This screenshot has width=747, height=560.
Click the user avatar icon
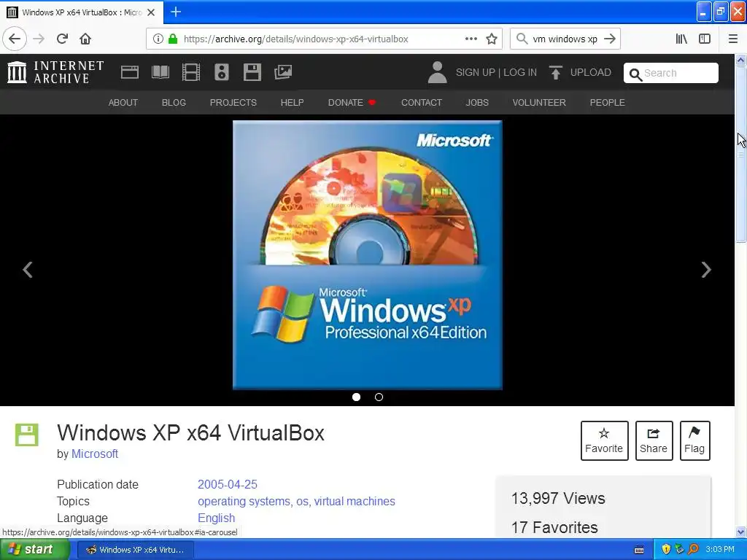438,72
